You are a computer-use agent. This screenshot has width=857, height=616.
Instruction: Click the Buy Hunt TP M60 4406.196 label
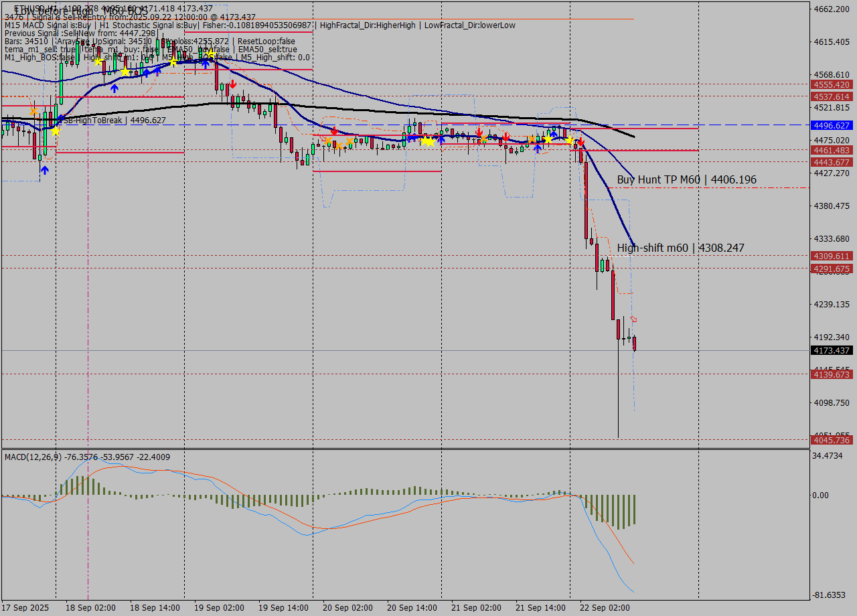[686, 179]
